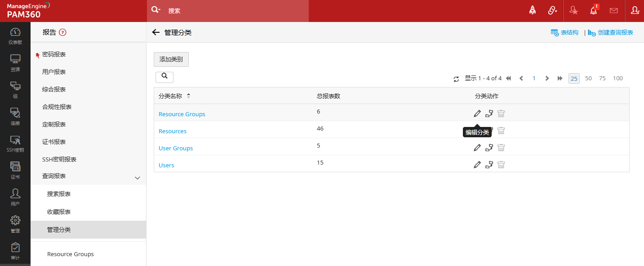This screenshot has height=266, width=644.
Task: Go to the previous page
Action: pyautogui.click(x=521, y=78)
